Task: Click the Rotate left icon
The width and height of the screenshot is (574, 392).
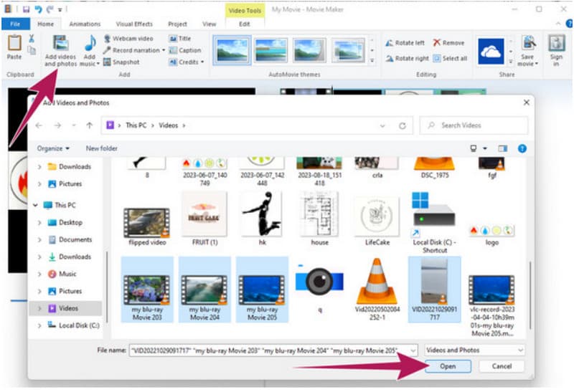Action: [390, 43]
